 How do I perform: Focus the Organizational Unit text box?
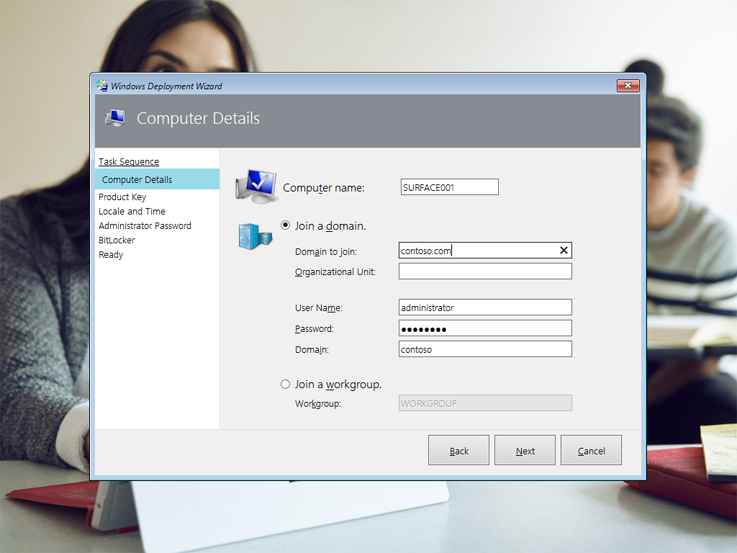485,272
